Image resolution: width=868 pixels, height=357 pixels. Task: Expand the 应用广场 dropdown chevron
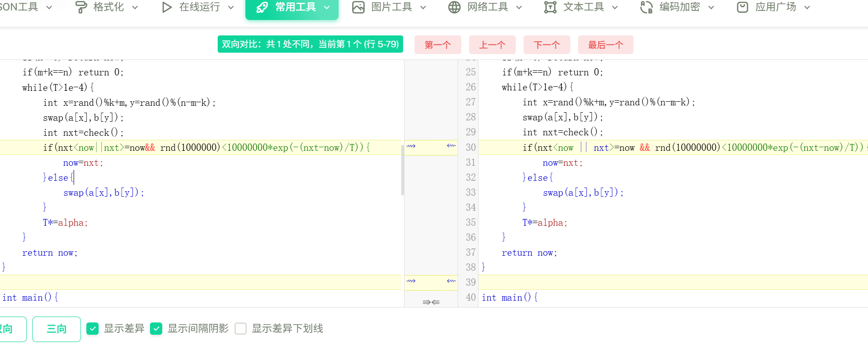click(x=807, y=8)
